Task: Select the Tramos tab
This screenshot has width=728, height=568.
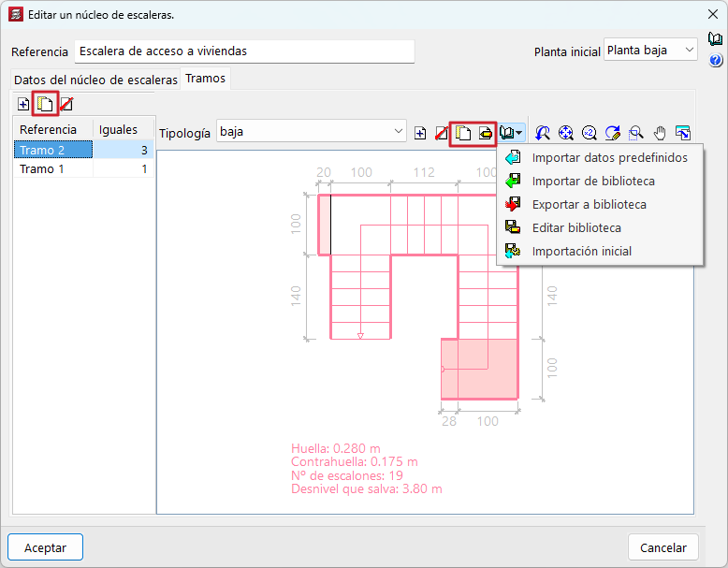Action: click(205, 79)
